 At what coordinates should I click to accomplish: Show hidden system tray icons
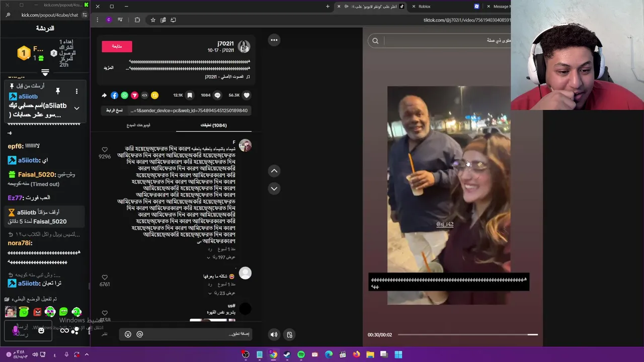[x=87, y=354]
